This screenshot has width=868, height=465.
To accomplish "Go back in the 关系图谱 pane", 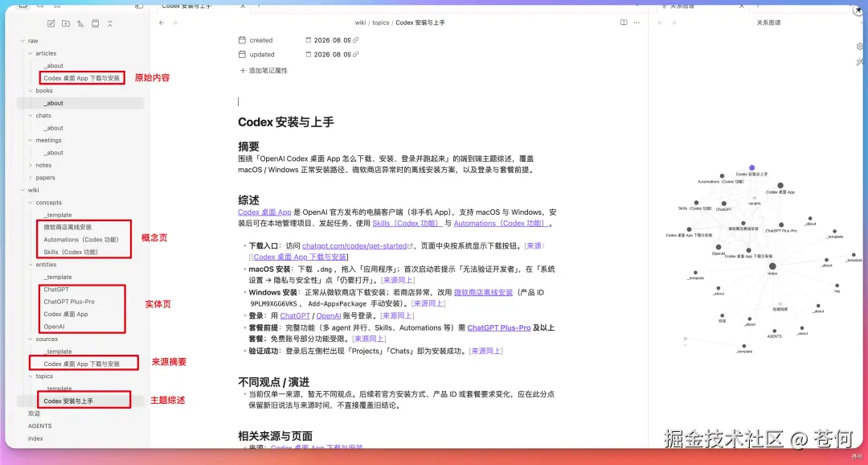I will pos(659,23).
